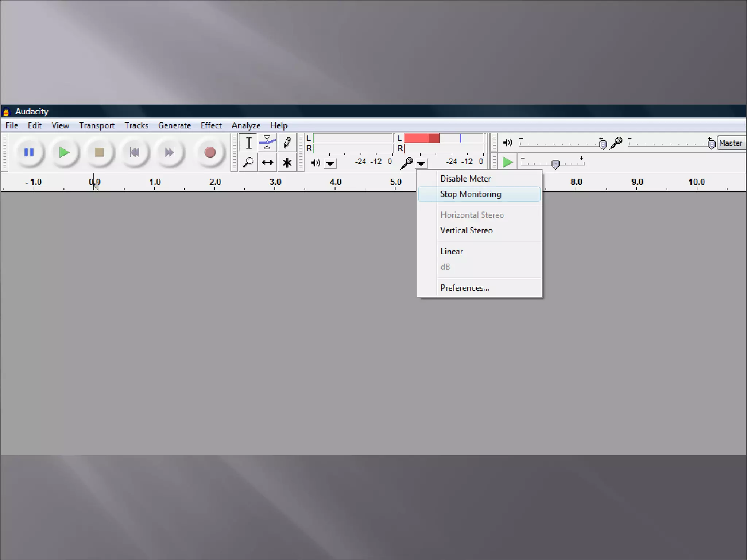Click Skip to End button
Image resolution: width=747 pixels, height=560 pixels.
coord(169,152)
